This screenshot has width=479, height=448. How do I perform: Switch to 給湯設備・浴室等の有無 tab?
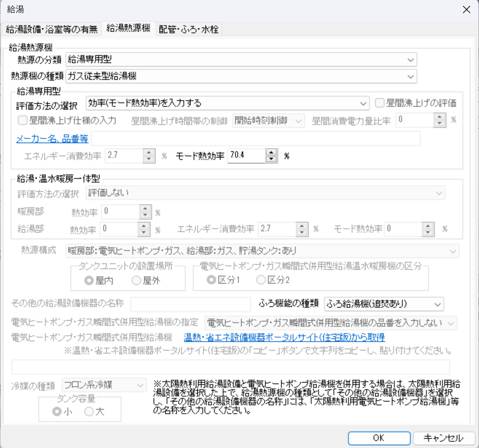[52, 29]
